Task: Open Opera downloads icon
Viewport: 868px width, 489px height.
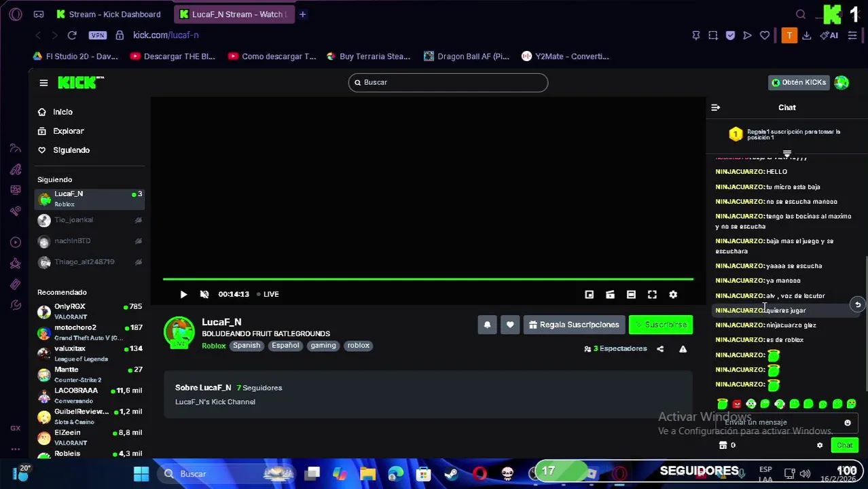Action: 806,35
